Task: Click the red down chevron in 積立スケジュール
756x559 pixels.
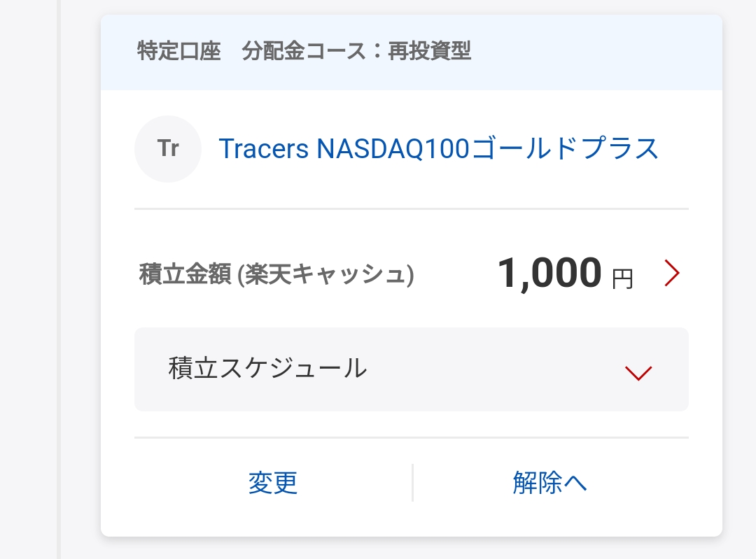Action: coord(638,373)
